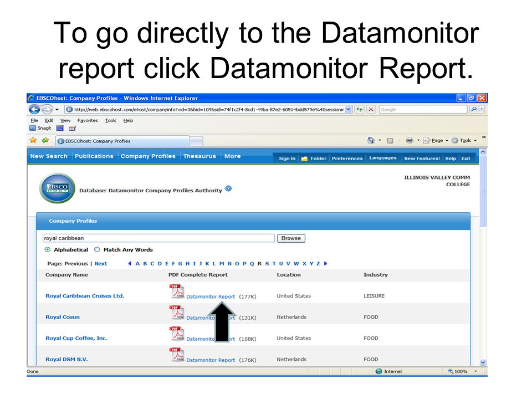Click Publications in EBSCO navigation

tap(94, 156)
